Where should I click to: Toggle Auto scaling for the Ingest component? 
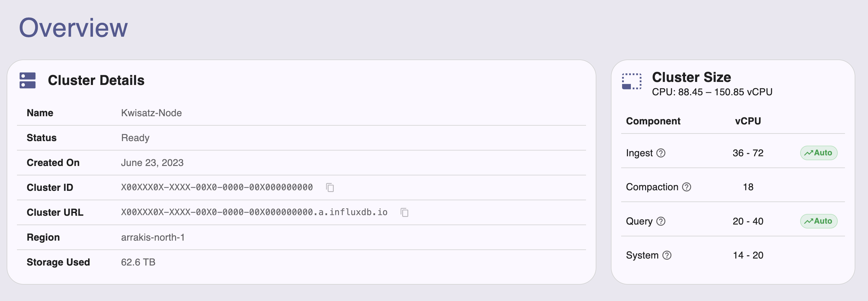click(819, 153)
